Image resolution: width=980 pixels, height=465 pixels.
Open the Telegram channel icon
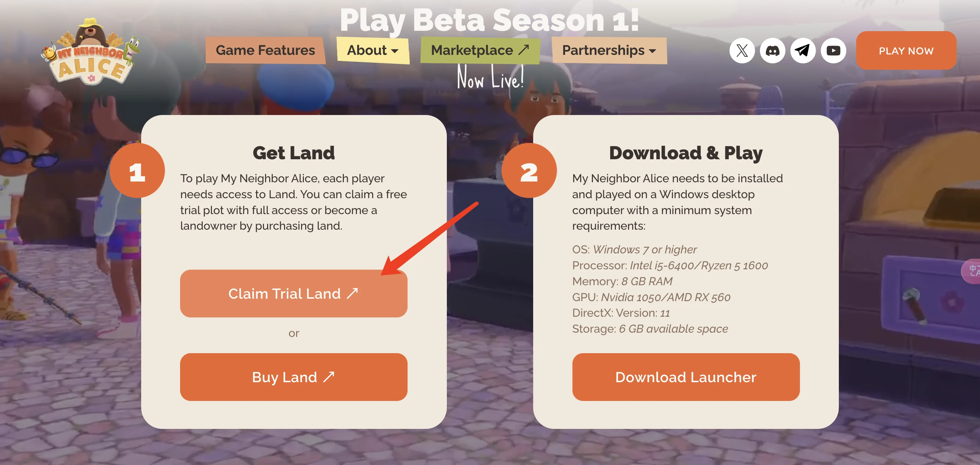(803, 51)
